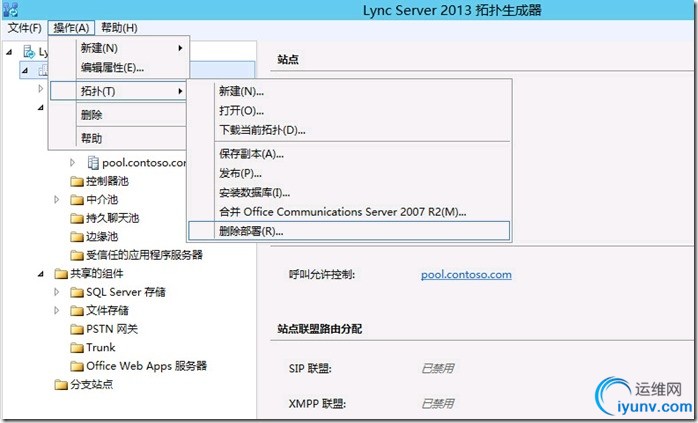
Task: Expand the pool.contoso.com tree node
Action: pyautogui.click(x=73, y=163)
